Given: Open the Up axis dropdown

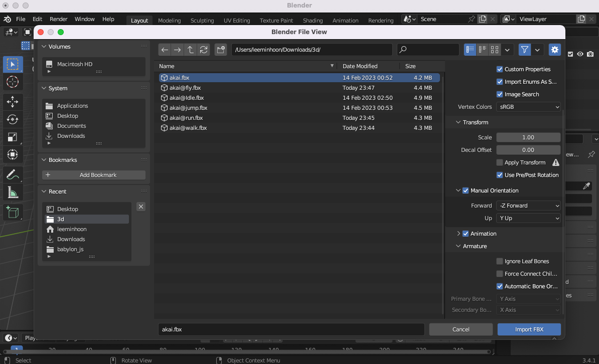Looking at the screenshot, I should coord(528,218).
